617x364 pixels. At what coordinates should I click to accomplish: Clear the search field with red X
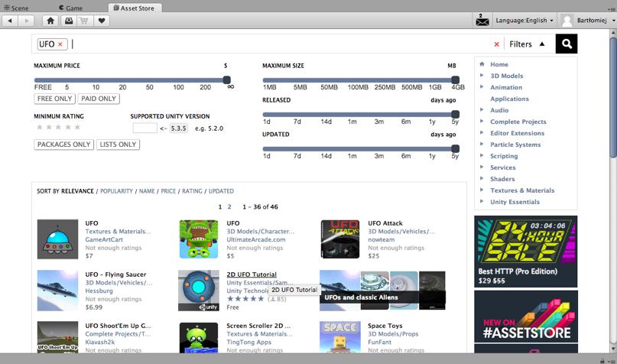coord(497,44)
